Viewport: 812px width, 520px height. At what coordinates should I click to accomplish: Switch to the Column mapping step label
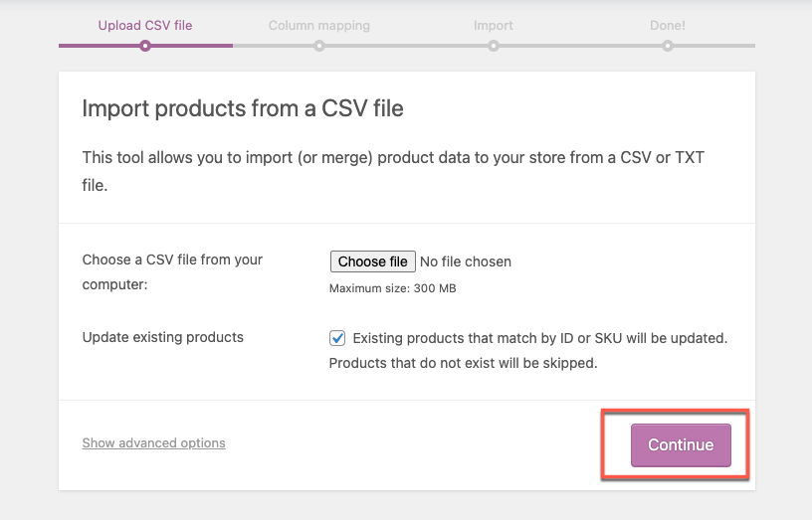click(318, 25)
